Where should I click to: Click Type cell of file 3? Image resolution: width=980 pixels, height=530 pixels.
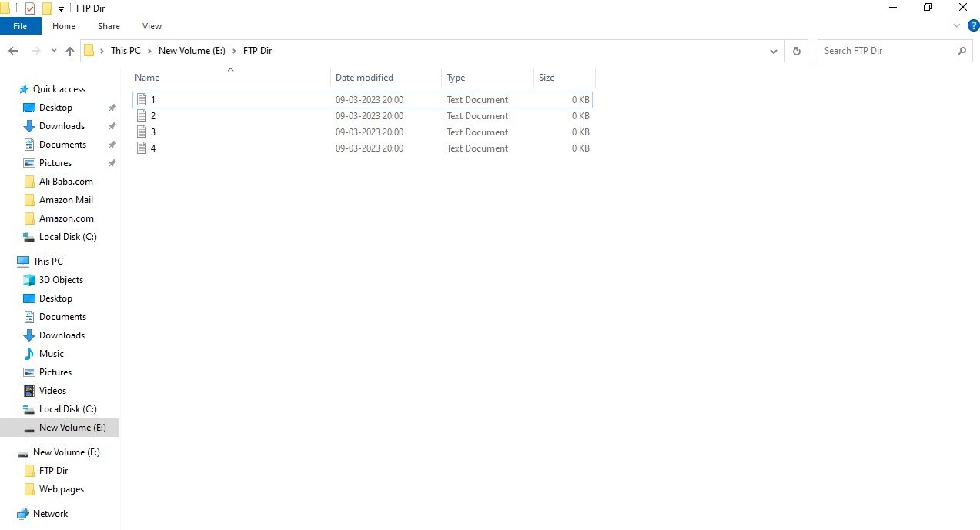point(477,132)
